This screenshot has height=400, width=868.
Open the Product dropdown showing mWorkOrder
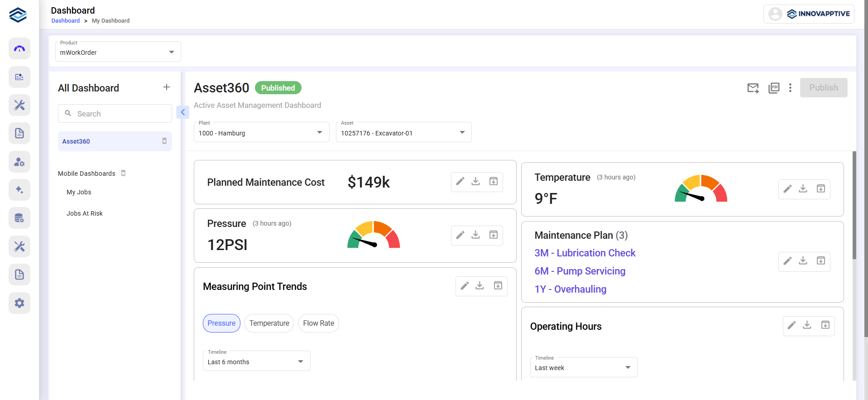(118, 52)
